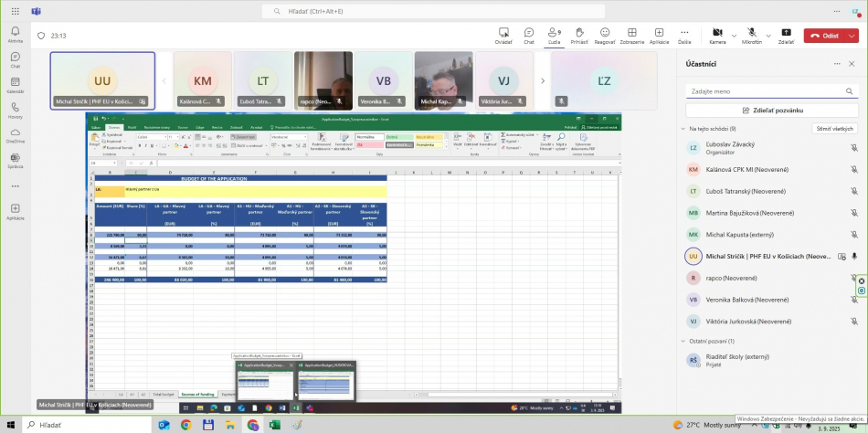The image size is (868, 433).
Task: Open the Chat icon in meeting toolbar
Action: click(x=529, y=35)
